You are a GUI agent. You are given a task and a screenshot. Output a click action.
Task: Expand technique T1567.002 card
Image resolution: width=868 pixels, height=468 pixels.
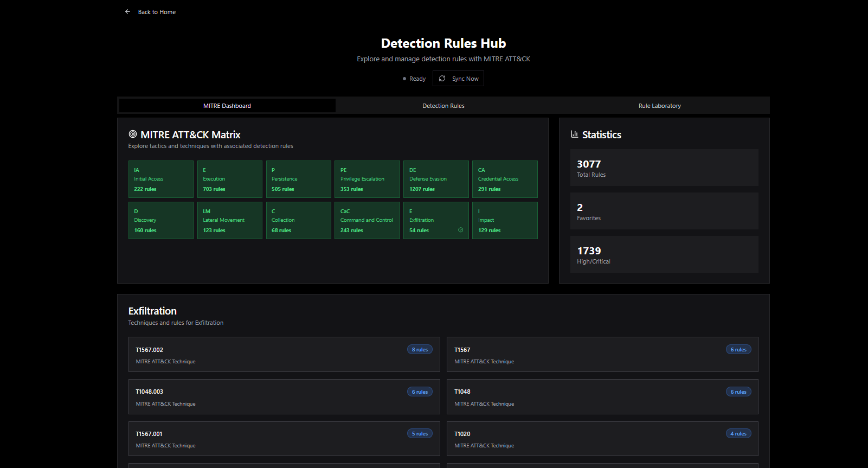(x=284, y=355)
